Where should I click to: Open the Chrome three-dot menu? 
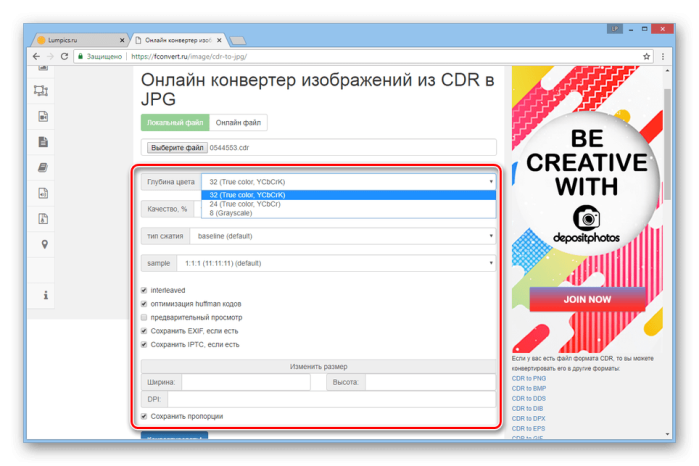(663, 57)
